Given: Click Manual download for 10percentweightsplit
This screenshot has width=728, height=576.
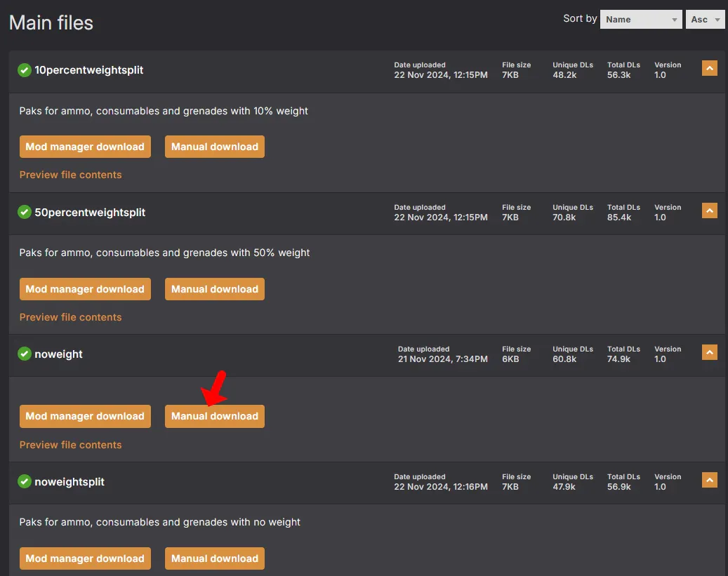Looking at the screenshot, I should click(x=215, y=147).
